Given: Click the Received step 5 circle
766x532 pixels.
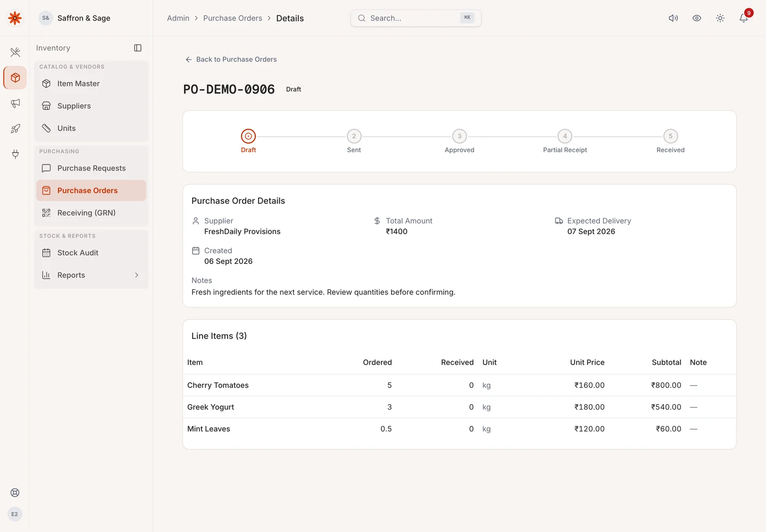Looking at the screenshot, I should point(670,136).
